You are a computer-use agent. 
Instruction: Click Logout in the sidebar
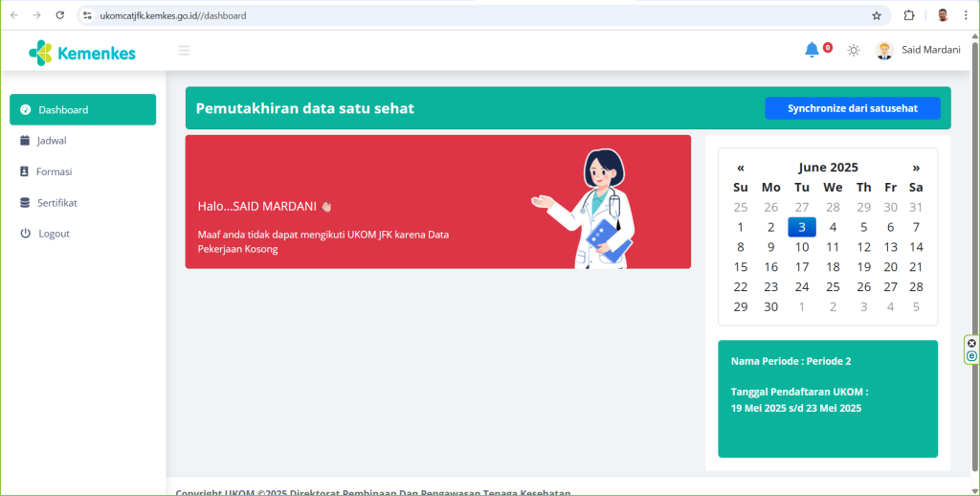click(x=54, y=234)
